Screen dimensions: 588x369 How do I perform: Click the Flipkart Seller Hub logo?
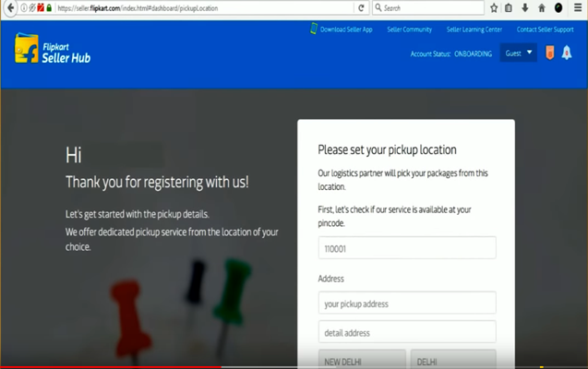coord(53,49)
